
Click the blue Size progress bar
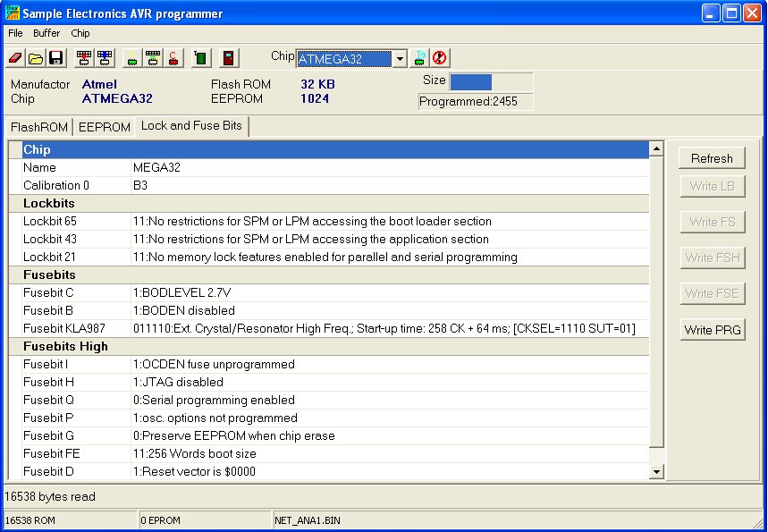(470, 81)
